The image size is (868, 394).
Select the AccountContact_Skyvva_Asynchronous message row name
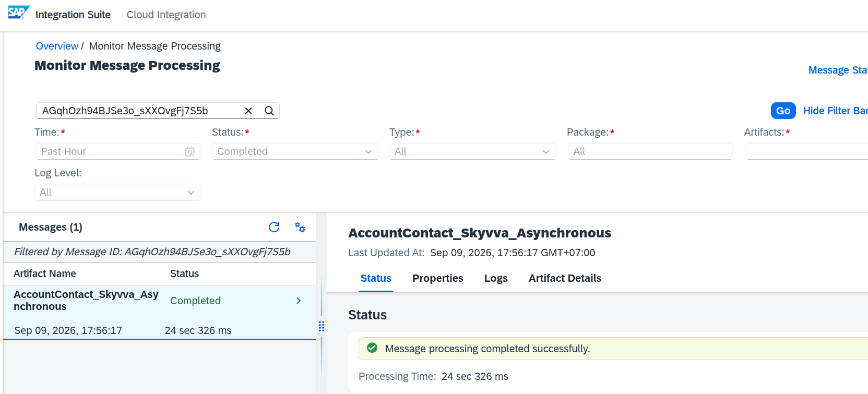click(86, 301)
